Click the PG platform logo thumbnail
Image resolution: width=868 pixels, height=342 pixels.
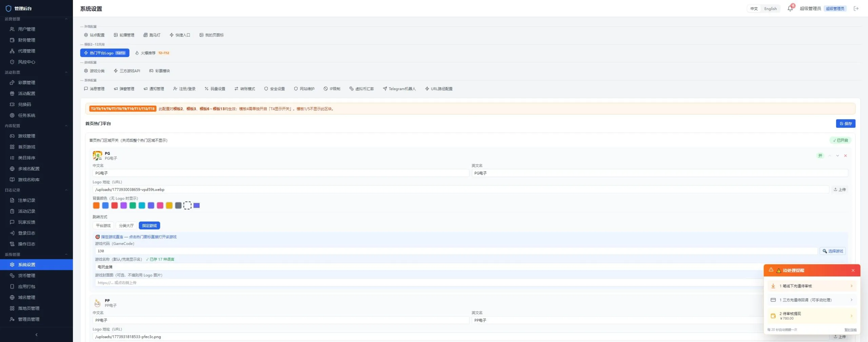pyautogui.click(x=97, y=155)
